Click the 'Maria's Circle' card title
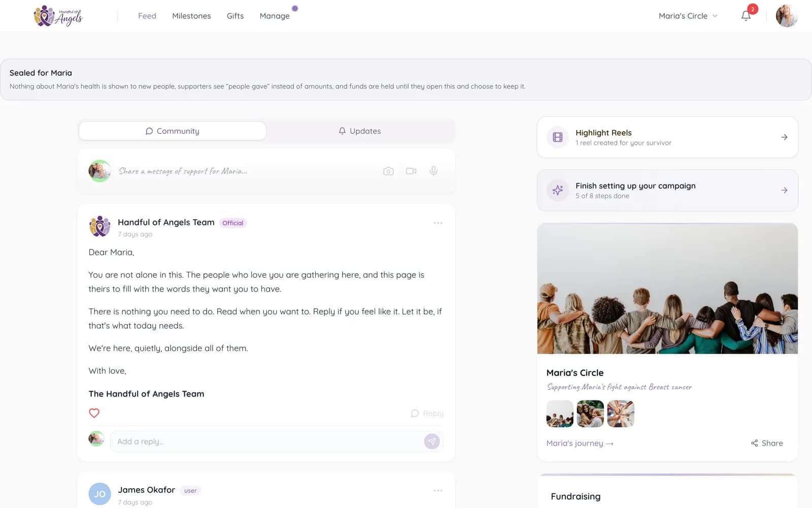The image size is (812, 508). click(x=575, y=373)
